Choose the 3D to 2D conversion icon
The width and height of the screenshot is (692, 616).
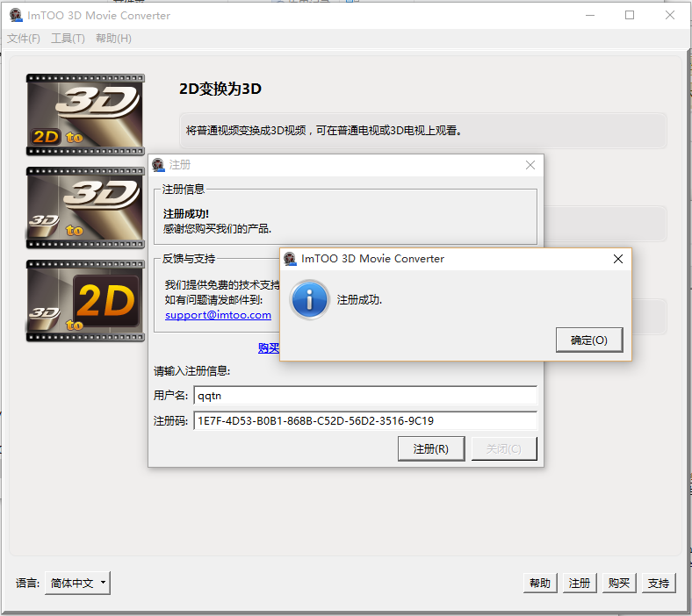[x=84, y=300]
